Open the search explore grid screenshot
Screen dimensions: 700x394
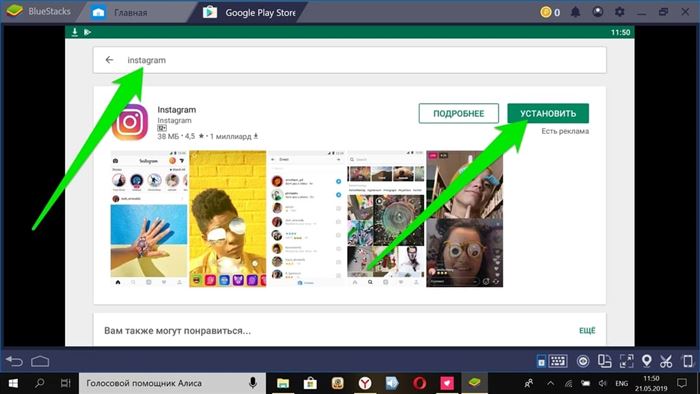386,219
